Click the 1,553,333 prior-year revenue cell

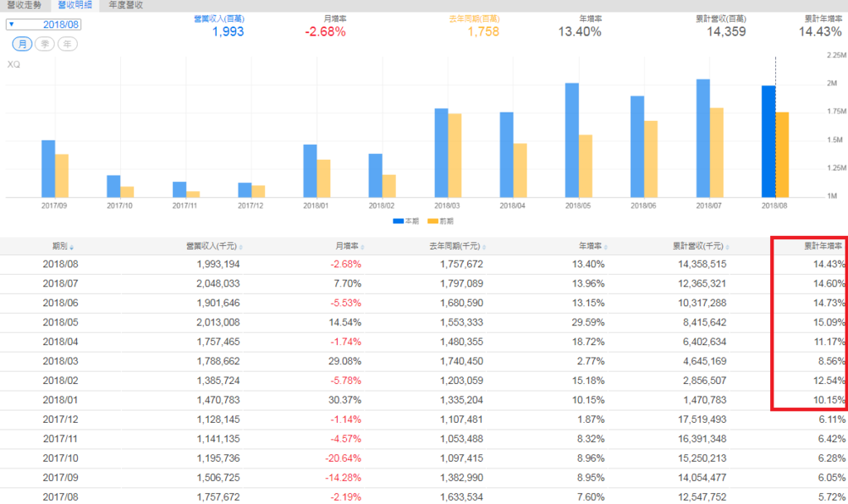click(x=461, y=323)
